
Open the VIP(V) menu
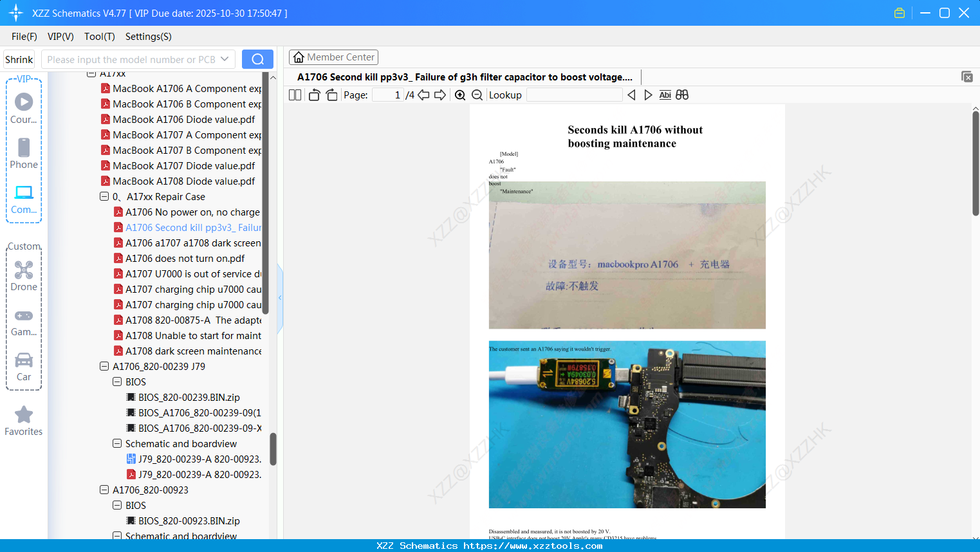(x=60, y=37)
